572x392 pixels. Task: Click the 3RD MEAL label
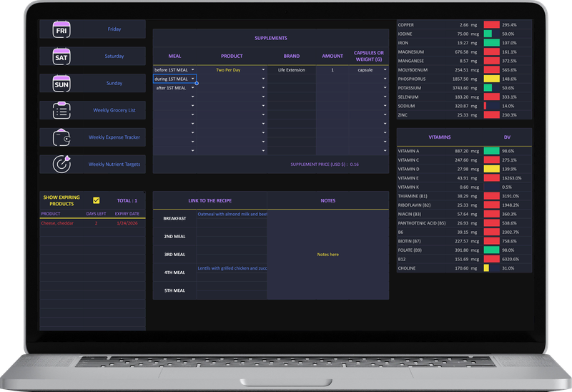click(x=174, y=255)
